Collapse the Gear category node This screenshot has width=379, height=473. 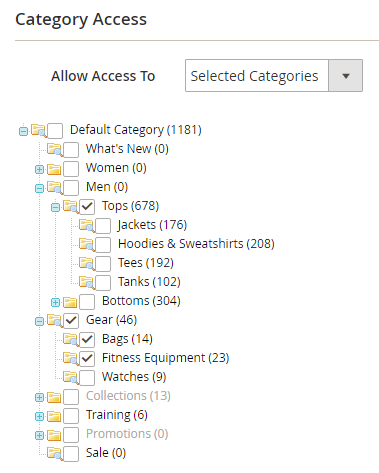[x=39, y=321]
